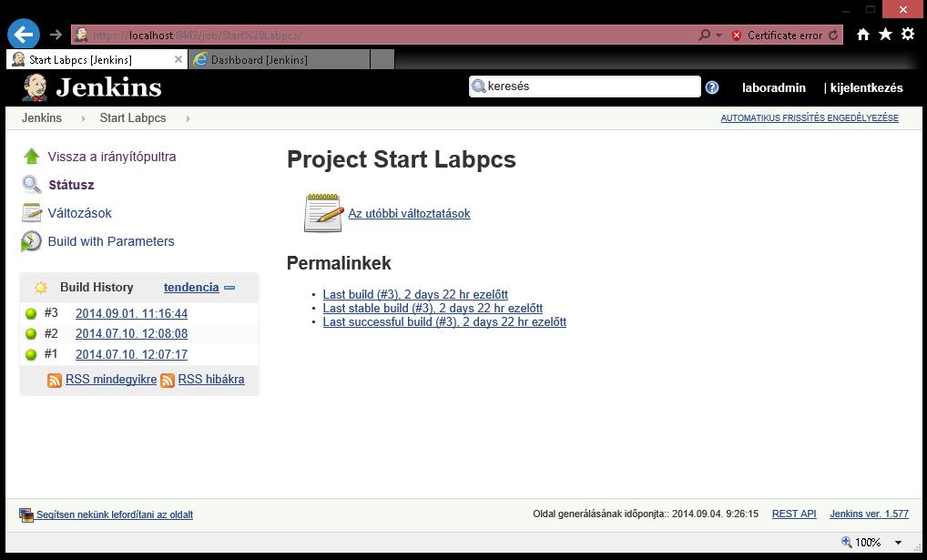Click the Certificate error warning
Viewport: 927px width, 560px height.
tap(777, 36)
